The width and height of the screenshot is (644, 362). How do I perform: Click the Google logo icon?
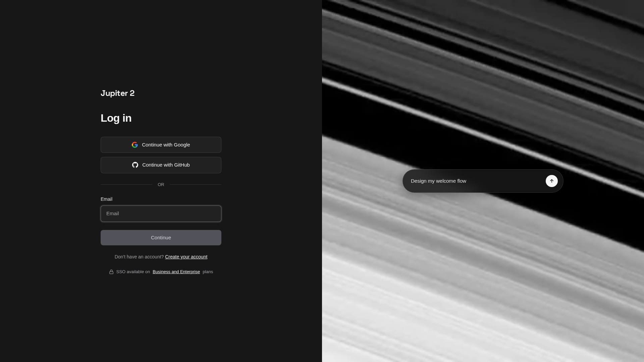[135, 145]
